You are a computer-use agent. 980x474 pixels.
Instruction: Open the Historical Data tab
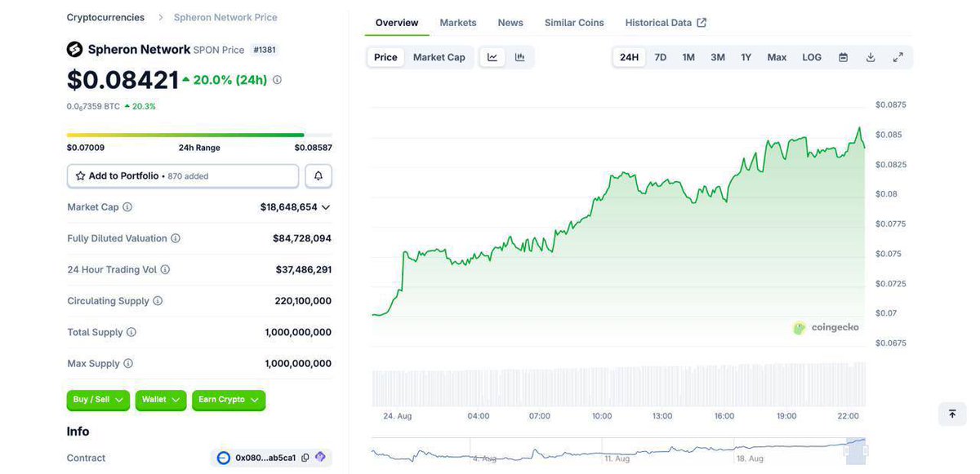(x=666, y=23)
